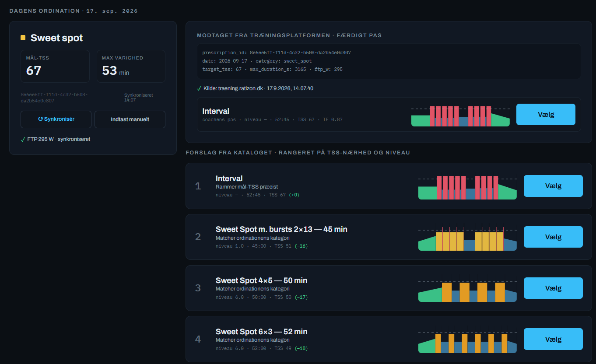Click the MAX VARIGHED value 53 min
The width and height of the screenshot is (596, 364).
coord(116,70)
